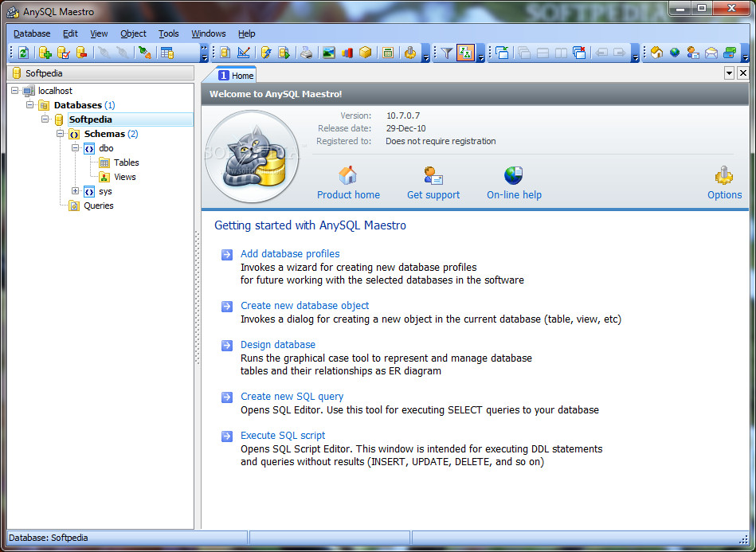Click the add database icon with green plus
The image size is (756, 552).
pyautogui.click(x=45, y=53)
